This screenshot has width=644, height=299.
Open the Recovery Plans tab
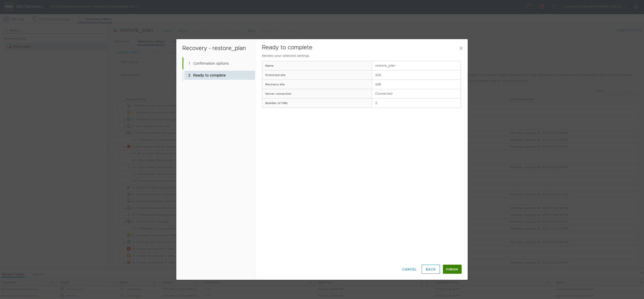tap(95, 19)
